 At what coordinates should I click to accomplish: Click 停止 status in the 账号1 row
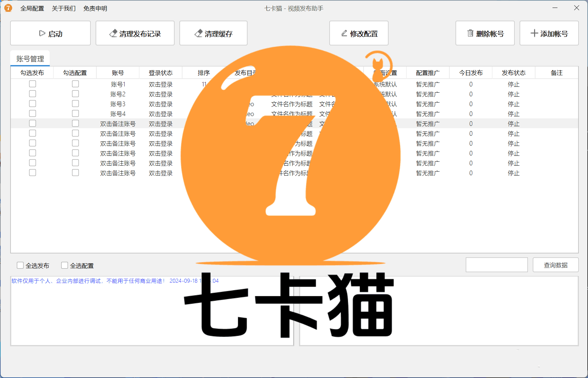pos(514,84)
